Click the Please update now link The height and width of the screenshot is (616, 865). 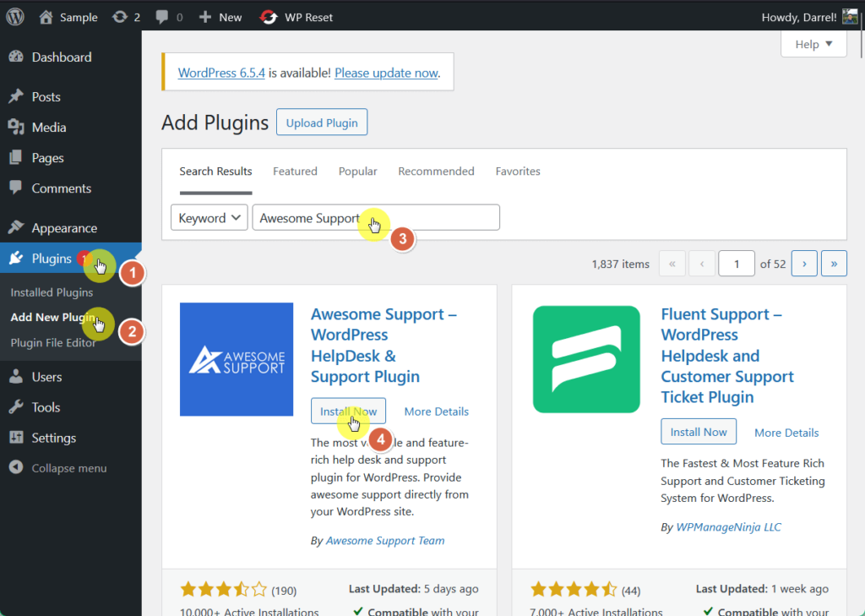tap(386, 73)
